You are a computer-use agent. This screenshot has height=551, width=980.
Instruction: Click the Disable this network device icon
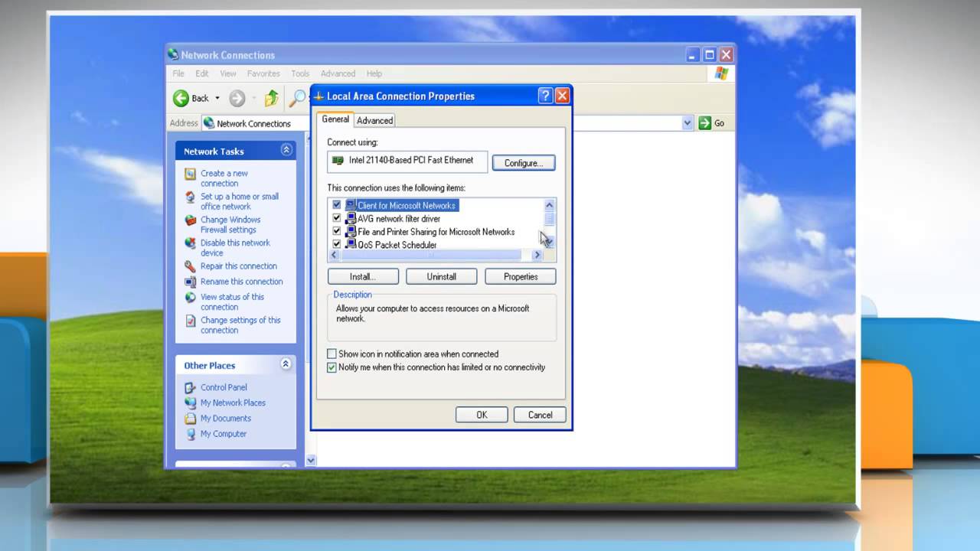click(x=191, y=243)
